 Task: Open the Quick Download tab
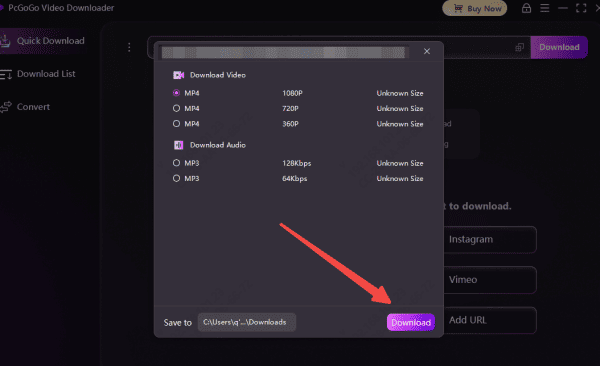click(44, 41)
